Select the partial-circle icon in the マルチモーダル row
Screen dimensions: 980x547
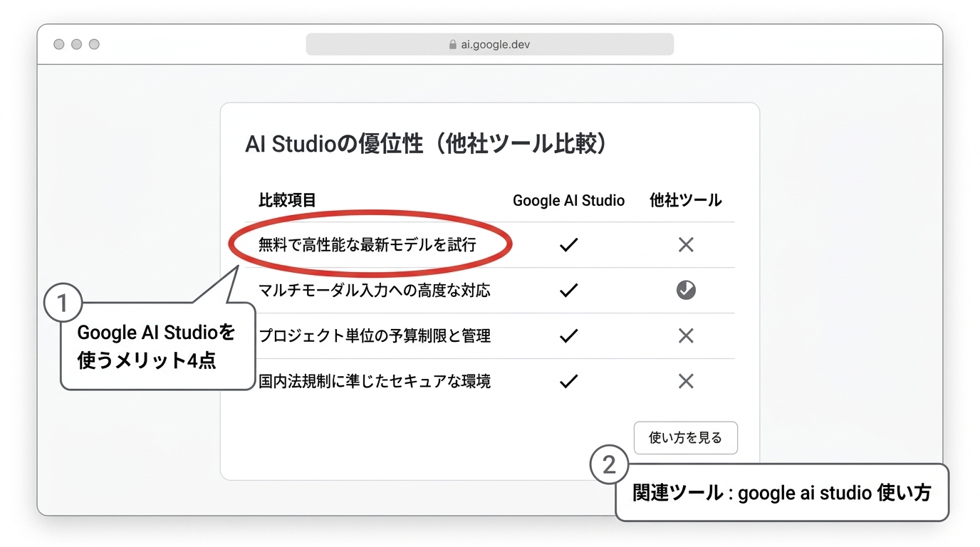685,290
